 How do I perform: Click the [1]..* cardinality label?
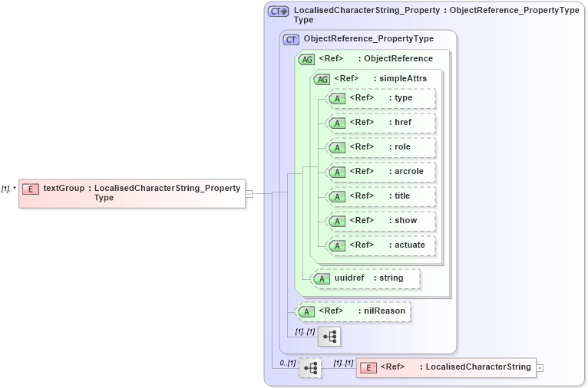[x=8, y=189]
